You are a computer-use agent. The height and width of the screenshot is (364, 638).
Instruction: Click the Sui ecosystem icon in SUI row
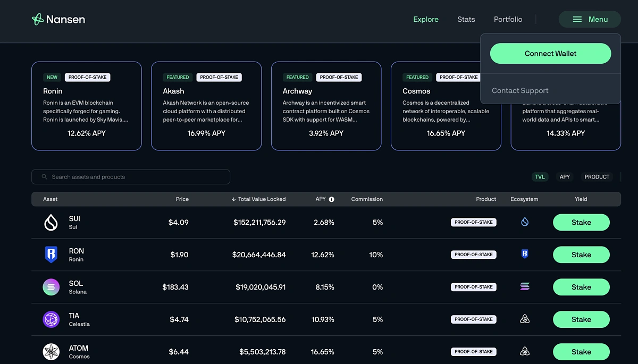coord(525,222)
